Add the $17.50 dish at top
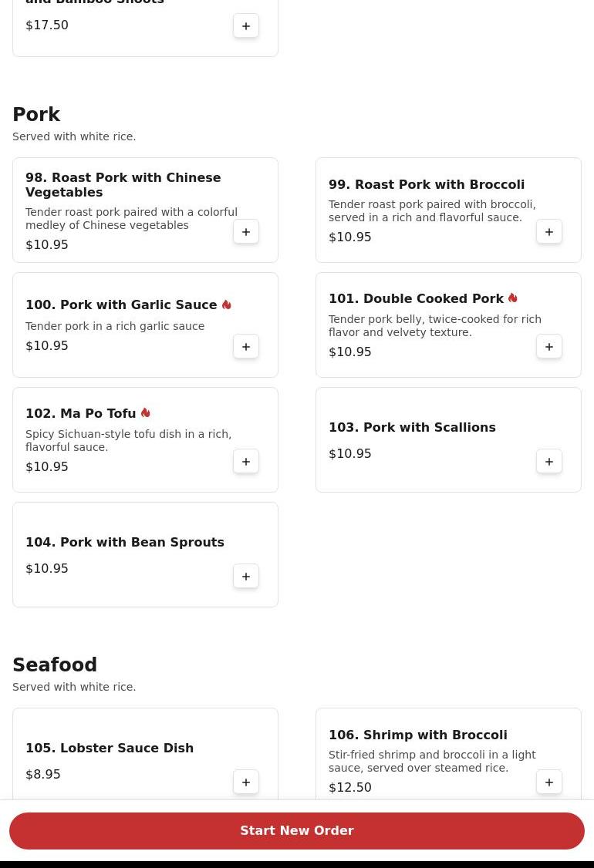Viewport: 594px width, 868px height. (x=246, y=26)
